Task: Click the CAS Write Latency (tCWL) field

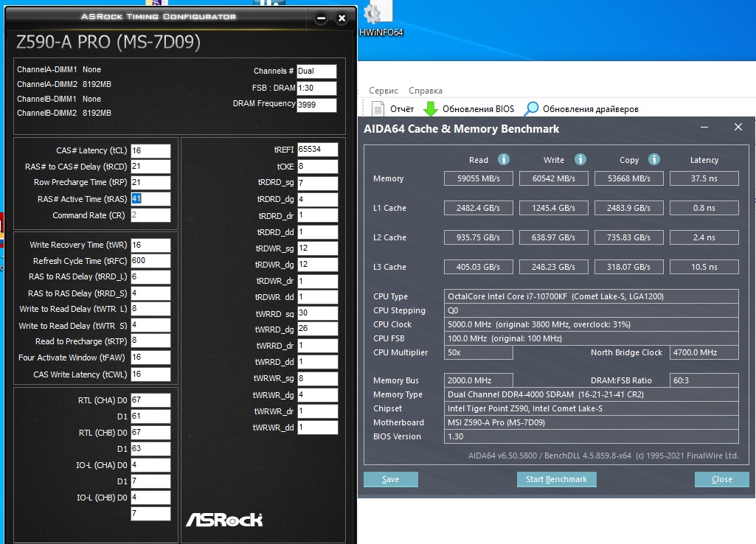Action: (x=150, y=374)
